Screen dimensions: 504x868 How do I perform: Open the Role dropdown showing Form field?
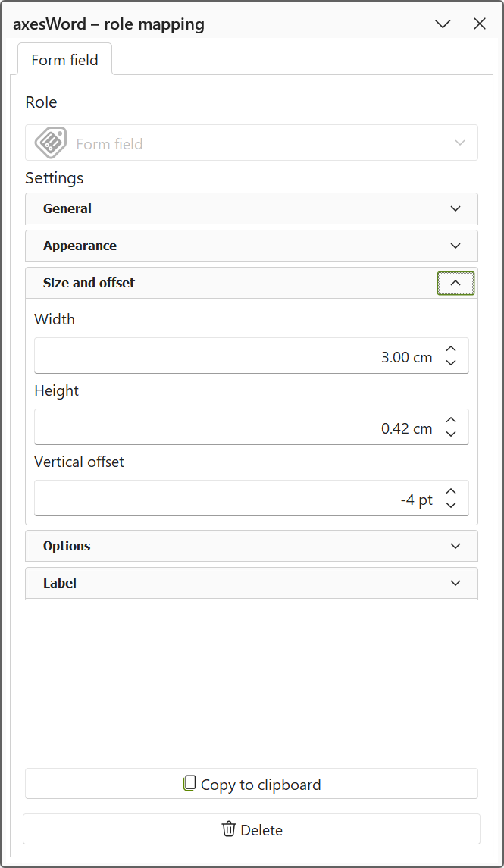252,143
